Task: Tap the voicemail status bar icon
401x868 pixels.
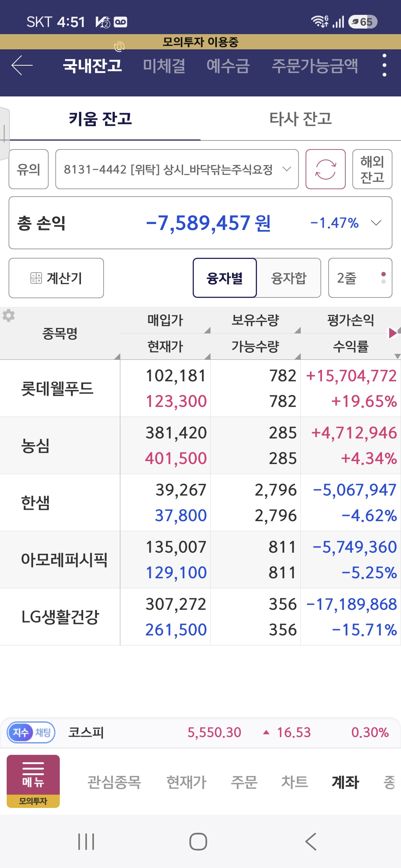Action: pyautogui.click(x=120, y=22)
